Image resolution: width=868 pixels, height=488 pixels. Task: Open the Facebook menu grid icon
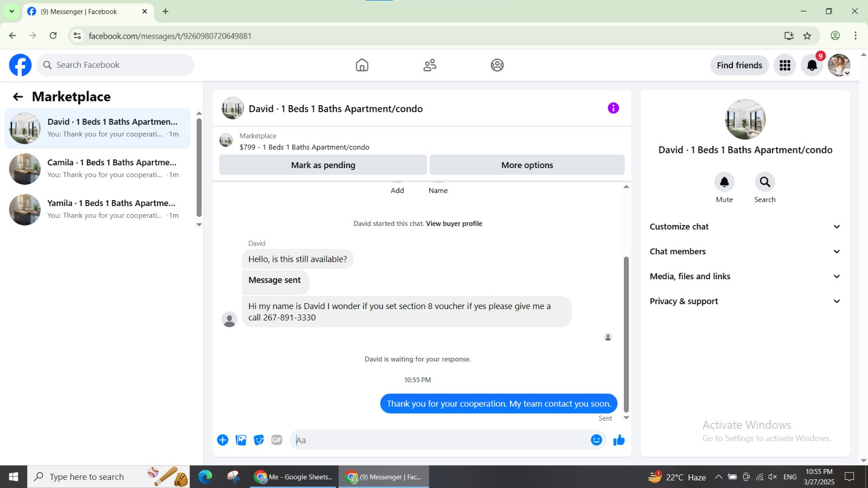(785, 65)
